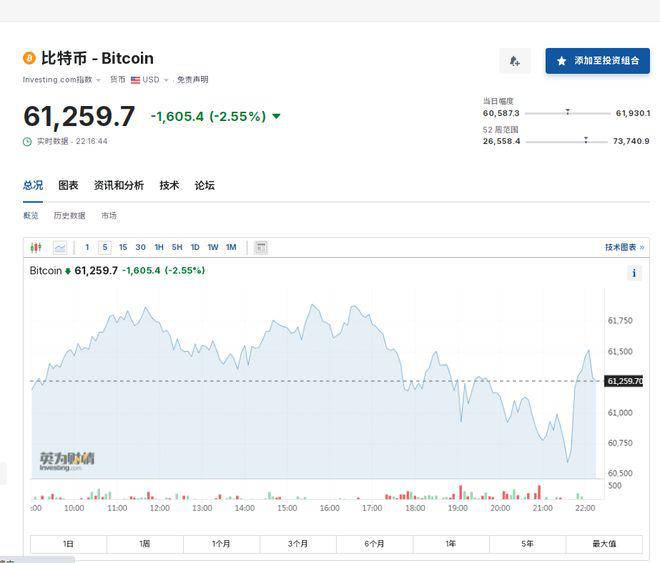Click the Bitcoin orange logo icon

(x=29, y=58)
